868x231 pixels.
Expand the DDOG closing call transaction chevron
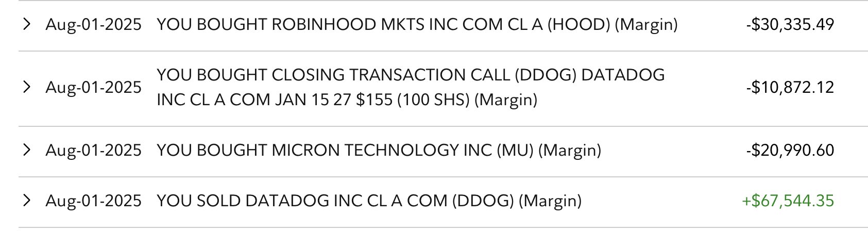(27, 87)
